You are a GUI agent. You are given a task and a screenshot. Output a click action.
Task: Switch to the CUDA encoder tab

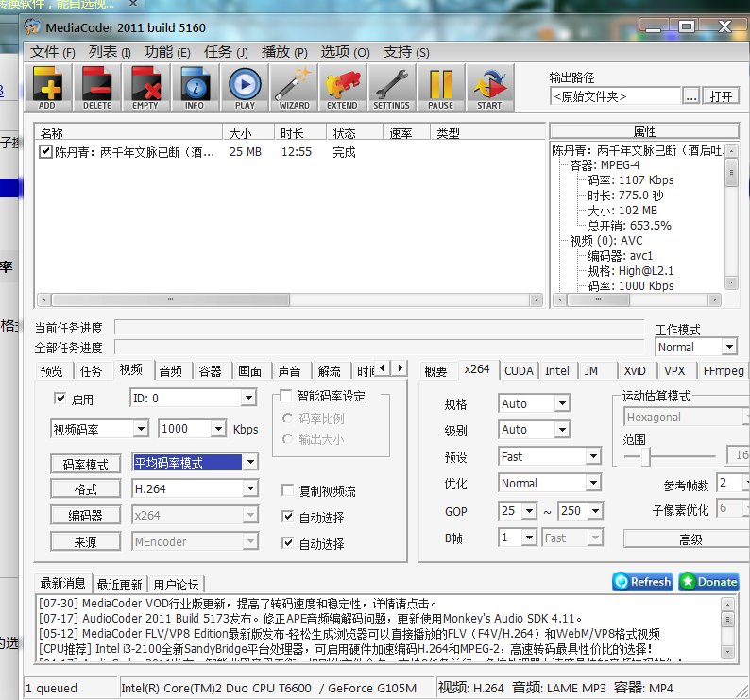click(x=519, y=371)
